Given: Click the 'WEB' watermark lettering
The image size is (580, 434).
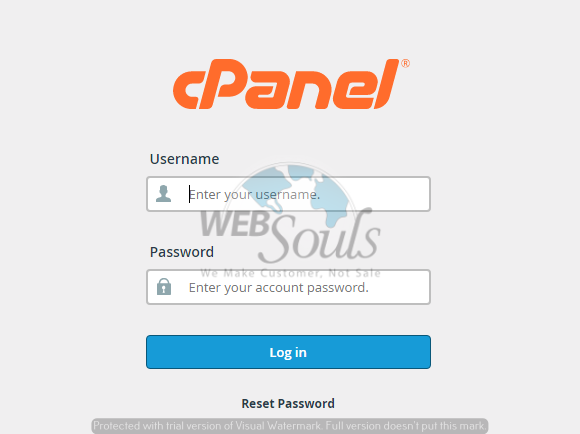Looking at the screenshot, I should [235, 223].
